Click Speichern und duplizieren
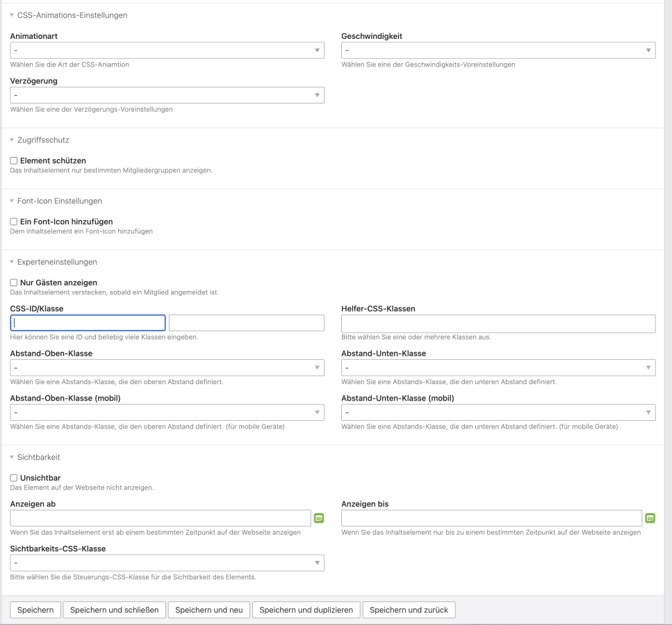The width and height of the screenshot is (672, 625). 306,610
